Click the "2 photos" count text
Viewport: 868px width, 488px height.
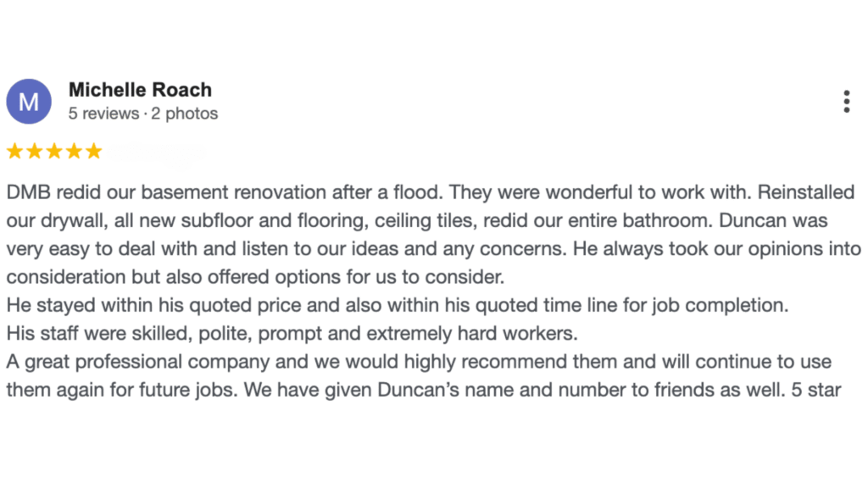184,114
